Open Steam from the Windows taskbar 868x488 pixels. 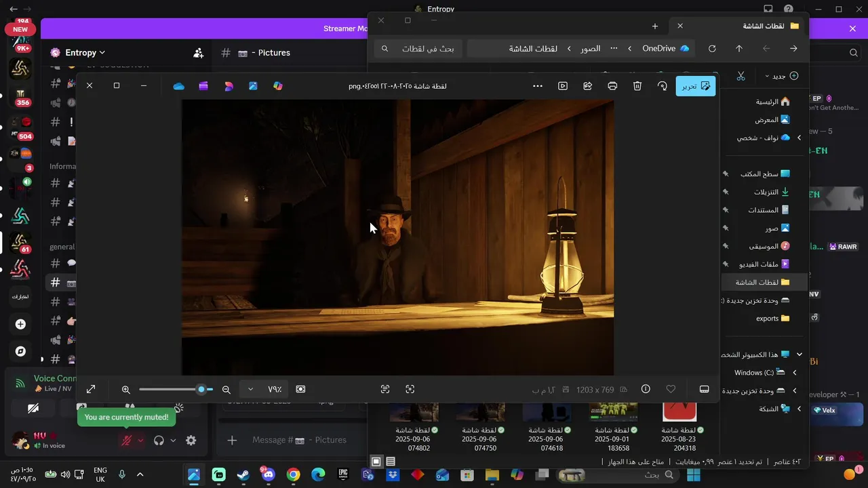click(x=243, y=475)
